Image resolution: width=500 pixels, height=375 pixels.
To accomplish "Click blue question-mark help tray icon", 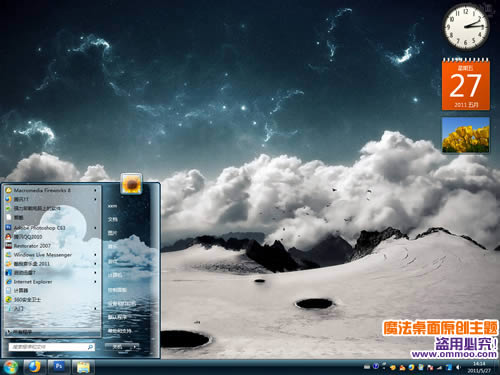I will [x=376, y=366].
